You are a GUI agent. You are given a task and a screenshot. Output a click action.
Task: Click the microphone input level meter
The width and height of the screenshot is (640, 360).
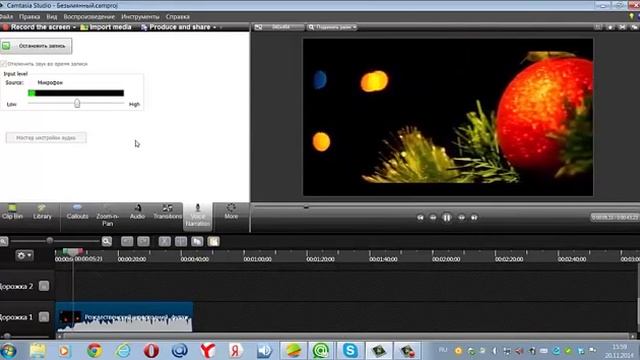(x=76, y=93)
